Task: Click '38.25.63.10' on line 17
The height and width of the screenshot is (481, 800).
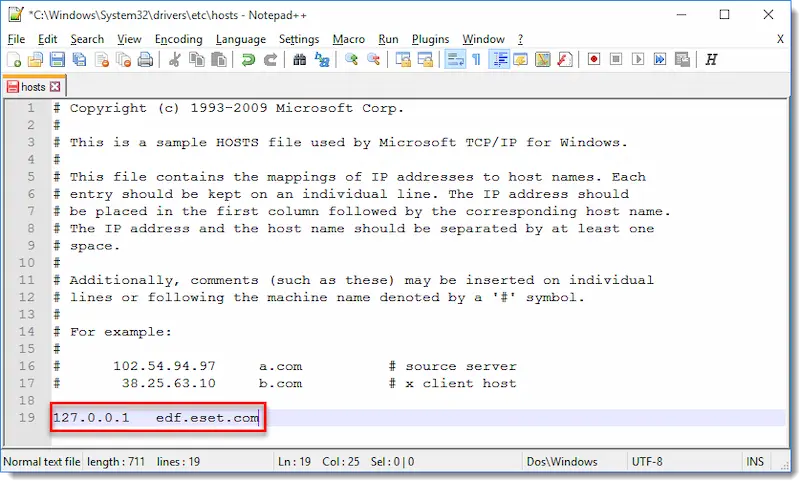Action: pyautogui.click(x=168, y=384)
